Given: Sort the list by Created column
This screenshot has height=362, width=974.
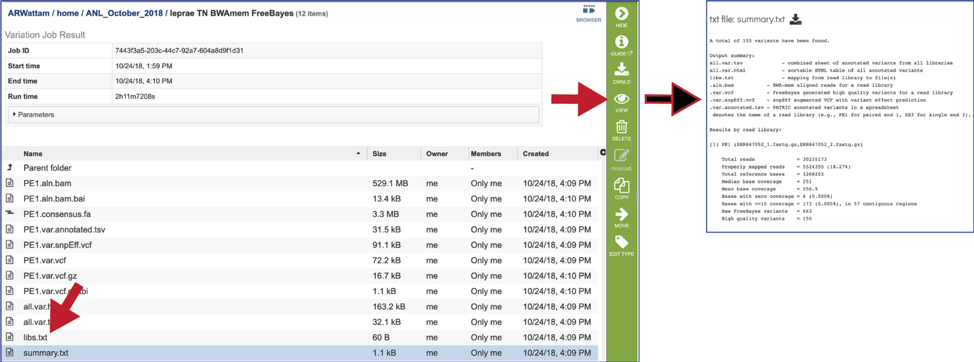Looking at the screenshot, I should (535, 153).
